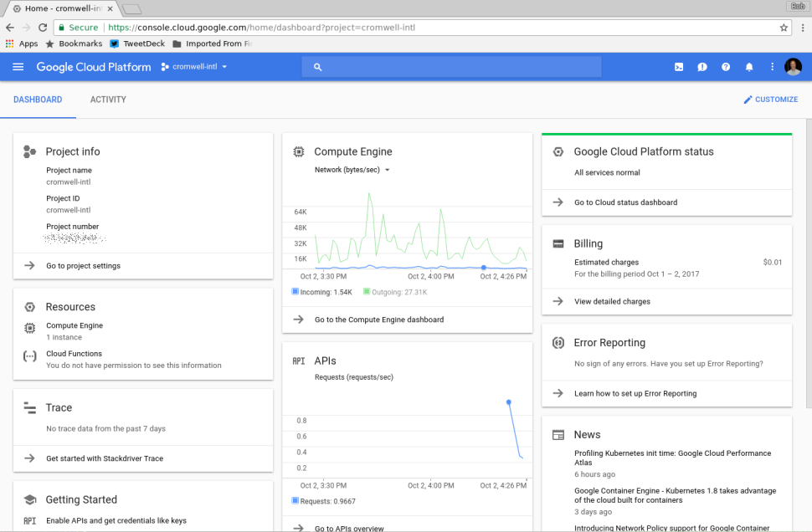The height and width of the screenshot is (532, 812).
Task: Click the Cloud Platform status icon
Action: coord(558,151)
